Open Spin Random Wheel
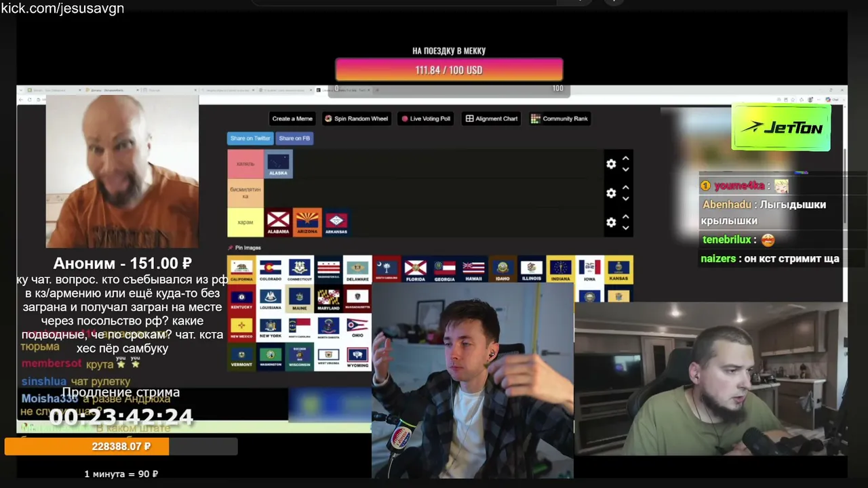This screenshot has width=868, height=488. (356, 119)
